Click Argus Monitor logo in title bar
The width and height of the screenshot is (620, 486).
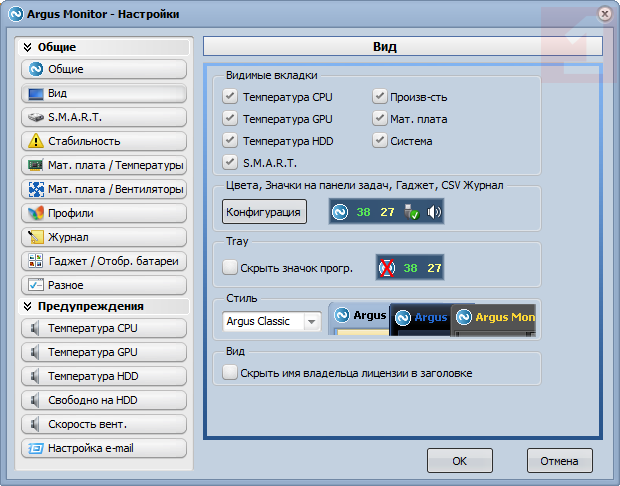tap(16, 14)
